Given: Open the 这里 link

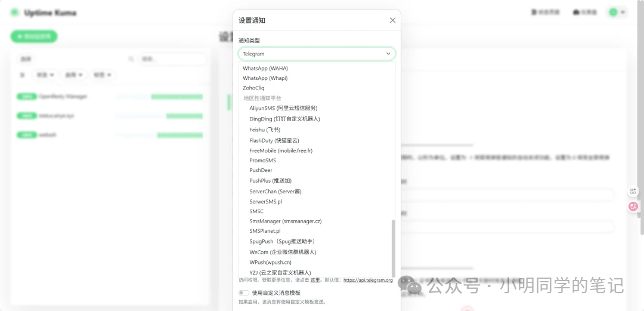Looking at the screenshot, I should [315, 280].
